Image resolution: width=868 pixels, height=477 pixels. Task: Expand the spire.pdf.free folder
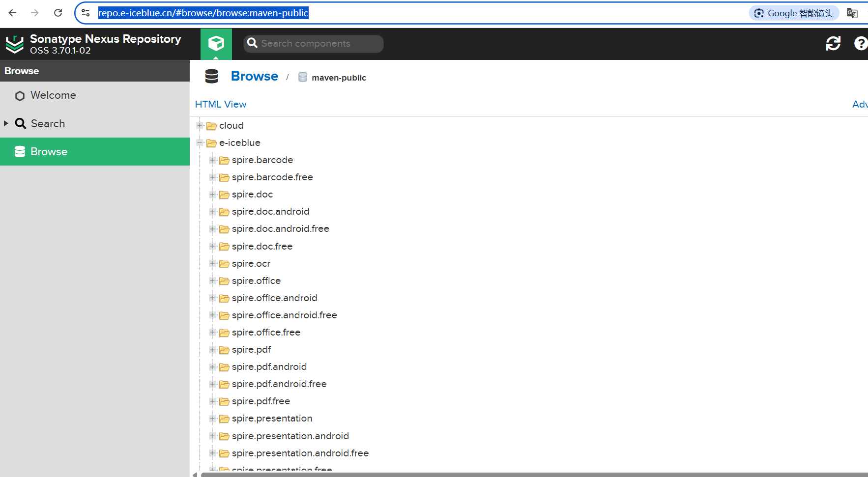212,401
